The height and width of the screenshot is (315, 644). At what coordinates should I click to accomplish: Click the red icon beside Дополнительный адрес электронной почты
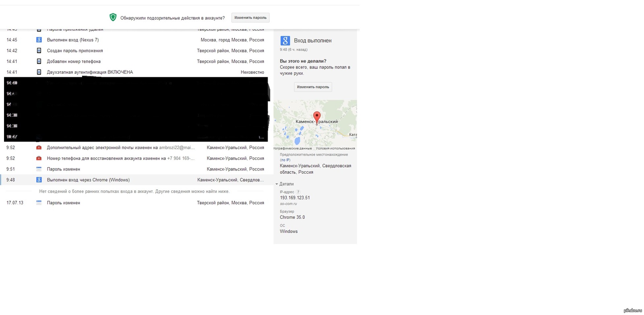[x=39, y=147]
